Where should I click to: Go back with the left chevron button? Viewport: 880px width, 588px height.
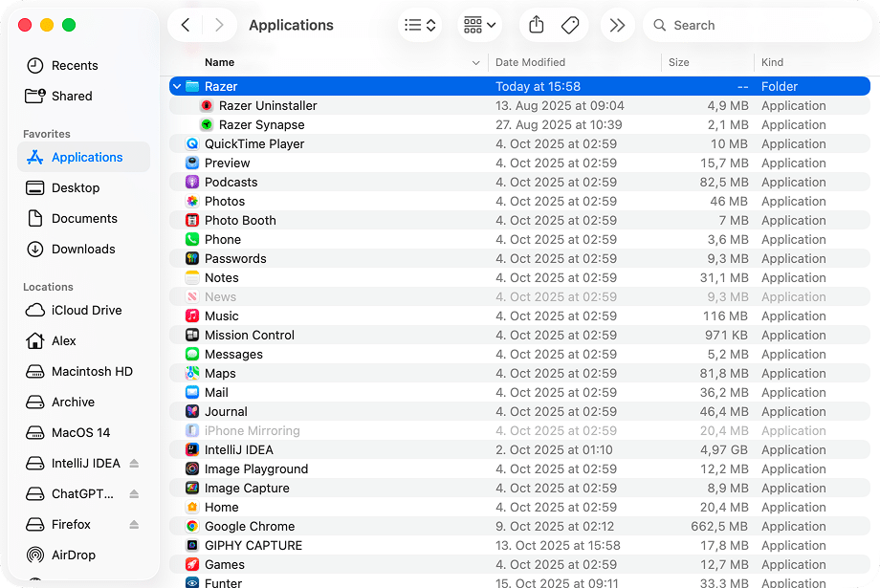(186, 26)
